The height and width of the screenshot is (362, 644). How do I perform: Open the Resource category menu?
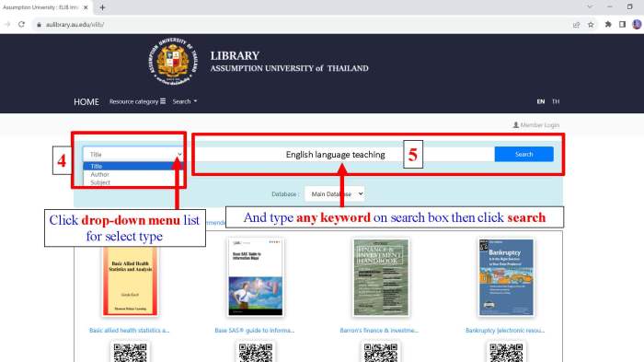tap(137, 101)
